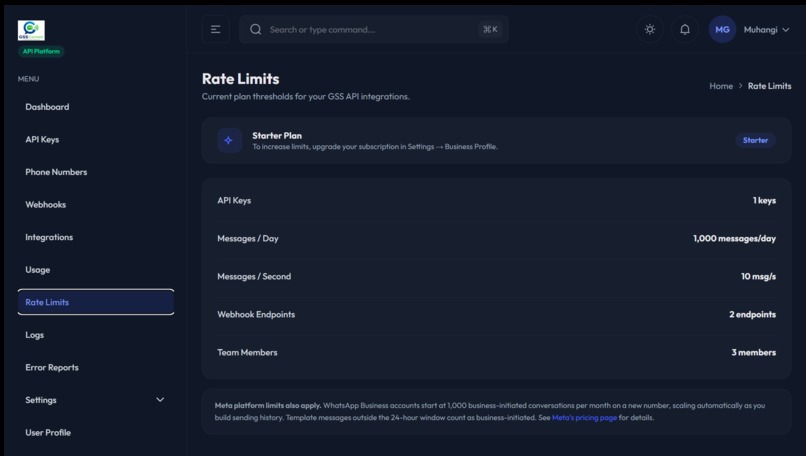806x456 pixels.
Task: Click the Webhook Endpoints label
Action: pos(256,315)
